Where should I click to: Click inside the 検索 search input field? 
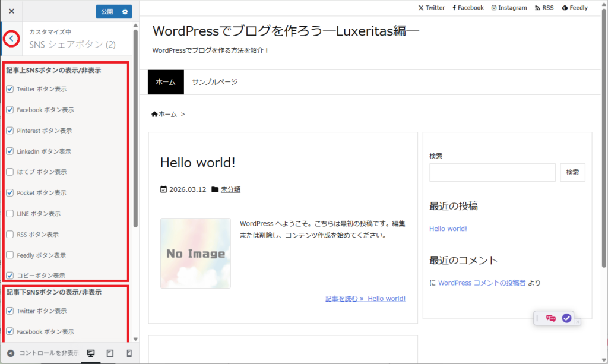[x=492, y=172]
